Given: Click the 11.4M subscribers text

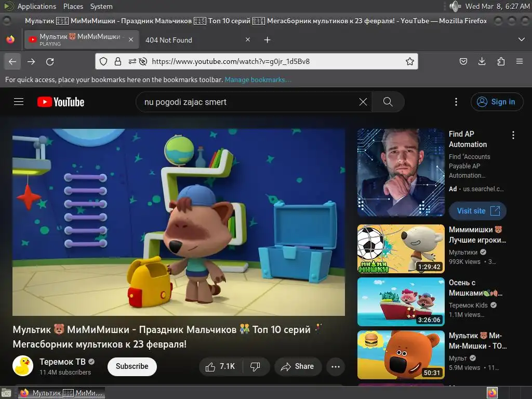Looking at the screenshot, I should pos(65,372).
